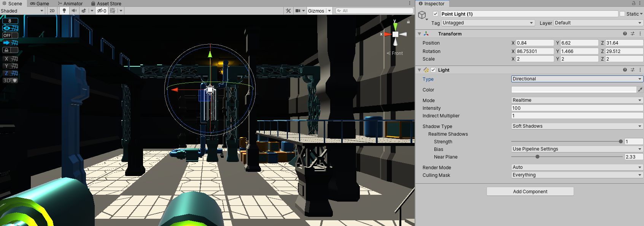Click the scene camera settings icon
Viewport: 644px width, 226px height.
pos(298,11)
